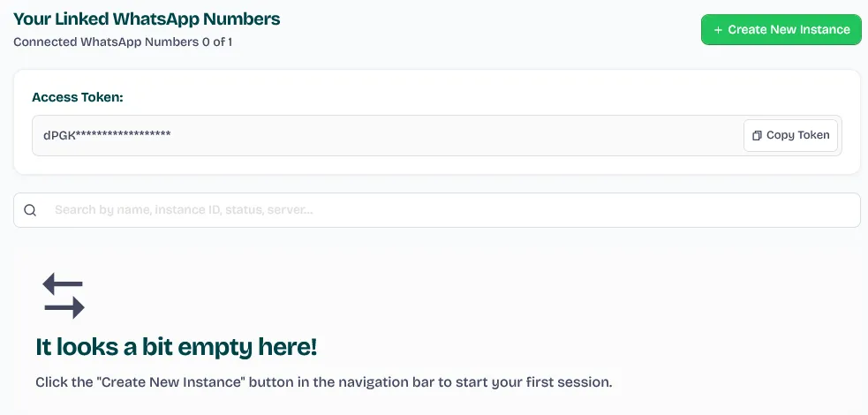The height and width of the screenshot is (415, 868).
Task: Click the two-way arrows empty-state icon
Action: coord(64,296)
